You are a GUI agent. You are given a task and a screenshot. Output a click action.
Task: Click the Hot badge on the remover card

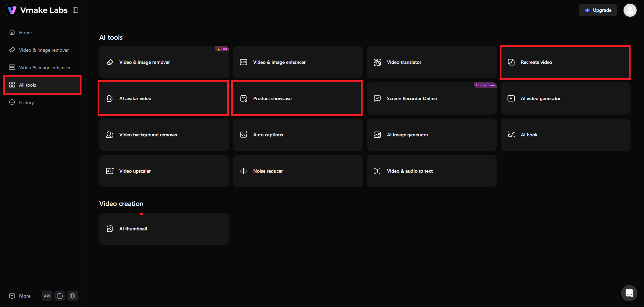pyautogui.click(x=222, y=49)
